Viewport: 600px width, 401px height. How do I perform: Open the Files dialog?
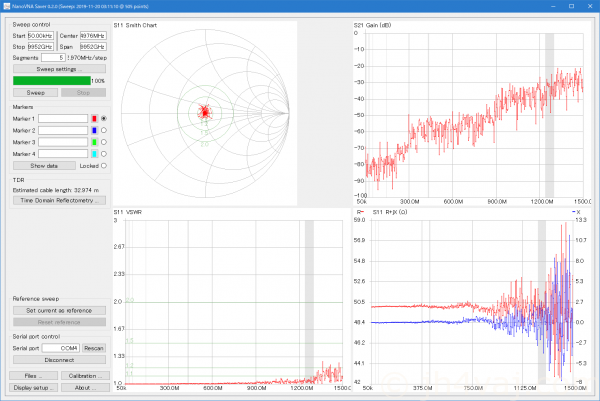click(x=33, y=376)
